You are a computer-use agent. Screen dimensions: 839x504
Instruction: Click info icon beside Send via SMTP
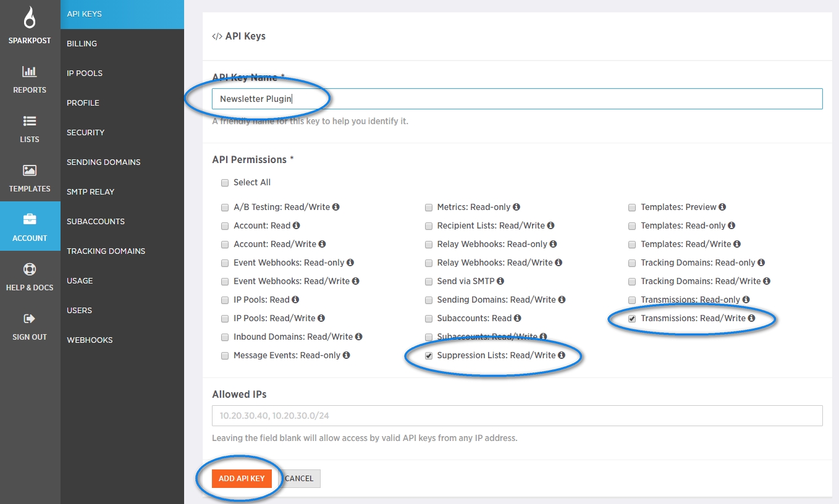500,281
